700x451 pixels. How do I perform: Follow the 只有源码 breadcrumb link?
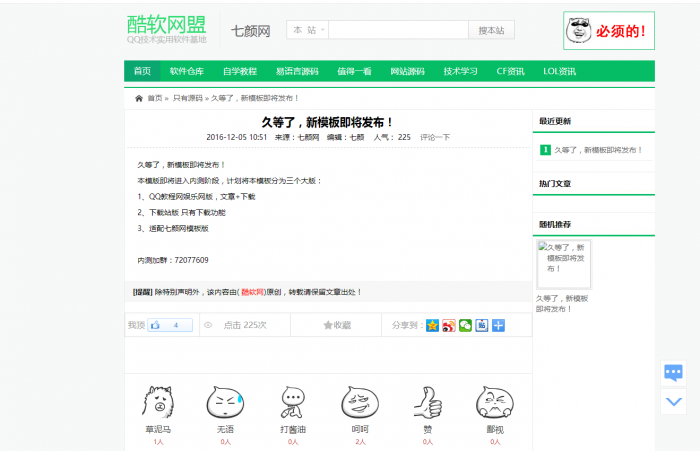pyautogui.click(x=187, y=98)
